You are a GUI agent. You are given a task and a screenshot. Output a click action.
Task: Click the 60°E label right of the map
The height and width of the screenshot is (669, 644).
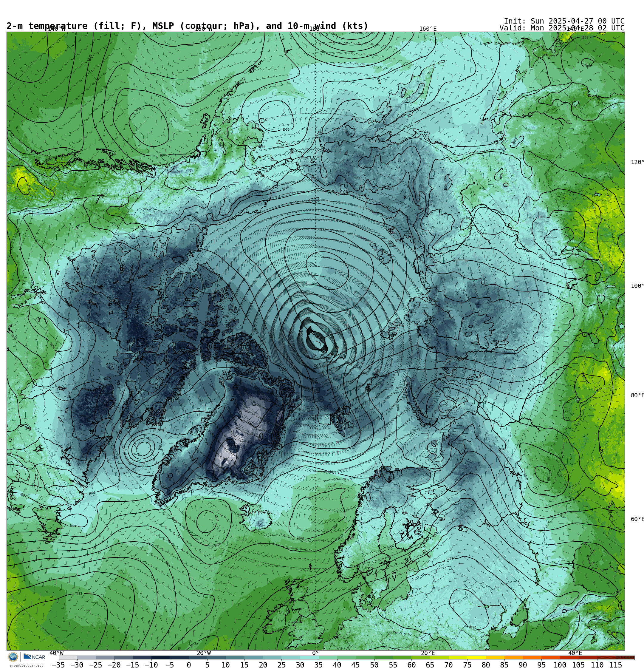tap(637, 519)
